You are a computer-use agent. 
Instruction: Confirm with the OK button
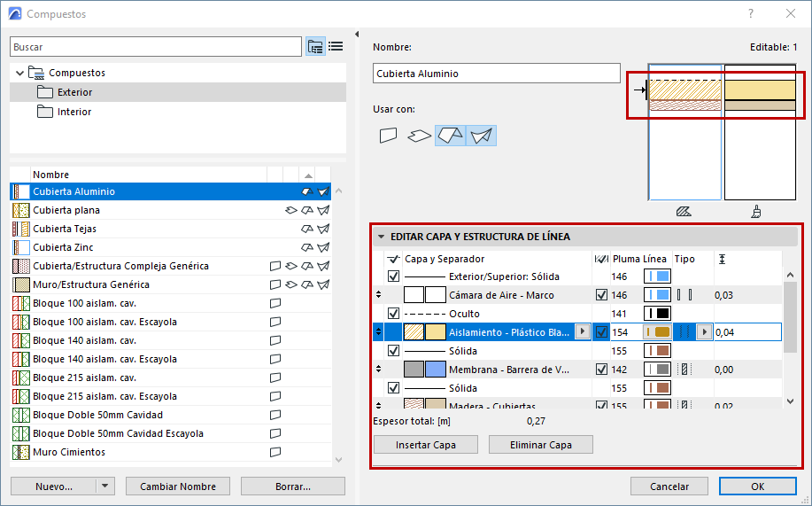point(758,487)
